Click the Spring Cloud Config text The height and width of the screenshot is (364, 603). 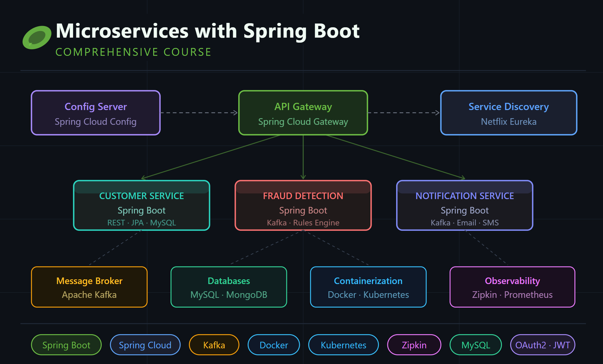96,122
